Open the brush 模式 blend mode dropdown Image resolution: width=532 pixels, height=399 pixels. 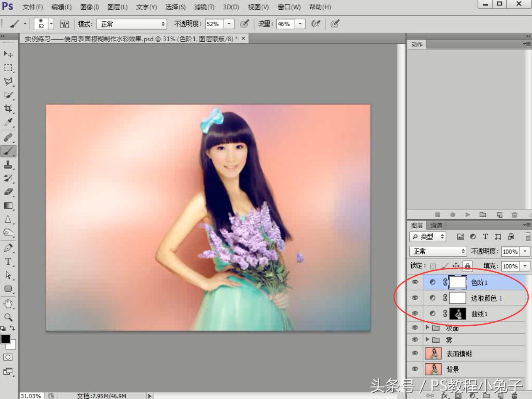coord(132,24)
